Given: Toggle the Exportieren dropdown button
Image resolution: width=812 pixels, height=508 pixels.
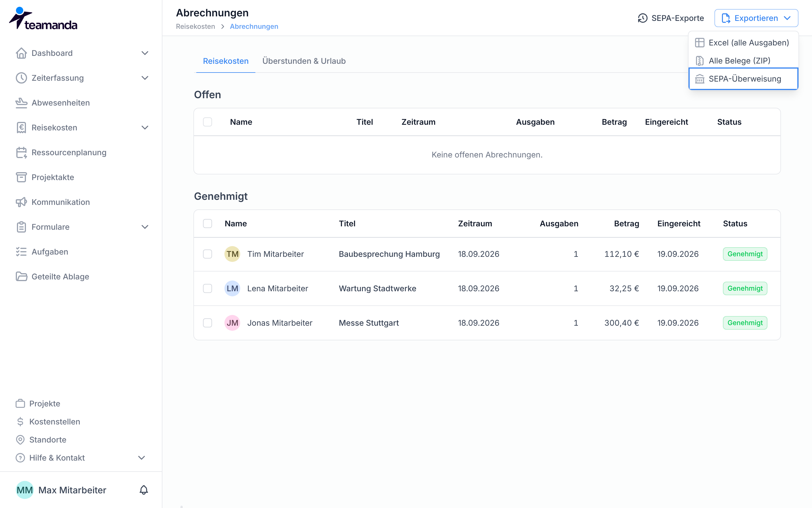Looking at the screenshot, I should tap(756, 18).
